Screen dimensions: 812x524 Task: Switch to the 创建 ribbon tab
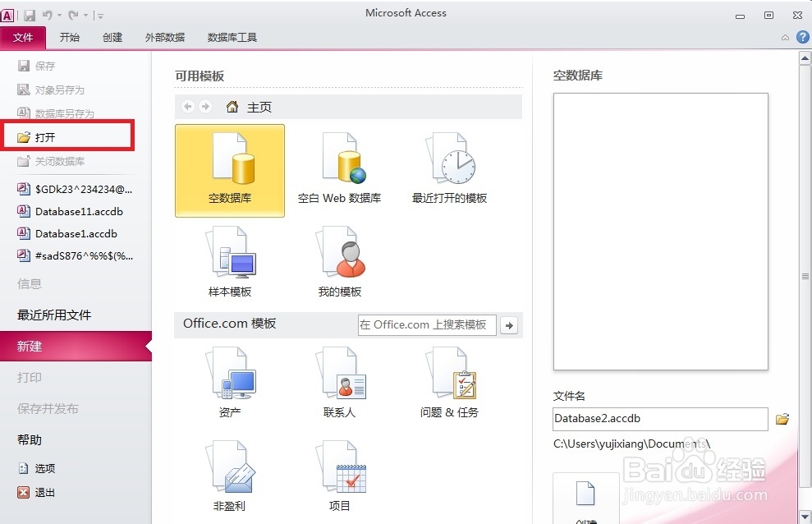112,37
